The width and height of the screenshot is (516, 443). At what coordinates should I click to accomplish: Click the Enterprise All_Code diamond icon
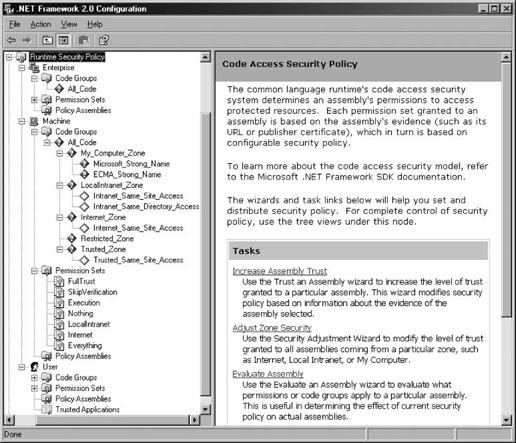[59, 89]
